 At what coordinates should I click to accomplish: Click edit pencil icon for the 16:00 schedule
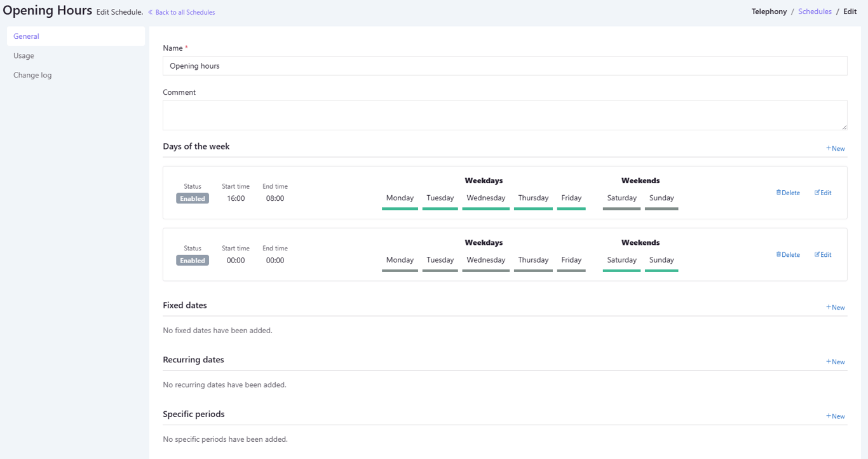click(817, 193)
